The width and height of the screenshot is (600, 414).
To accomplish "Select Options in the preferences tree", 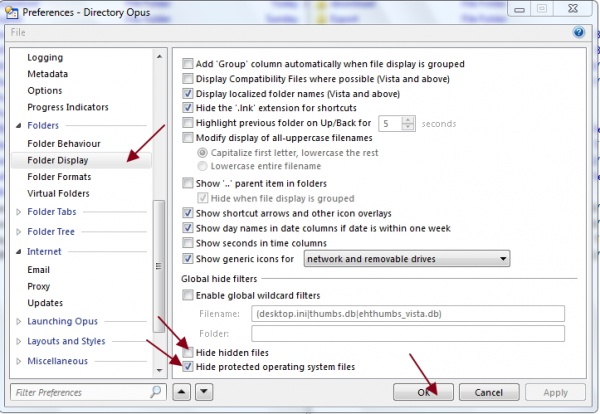I will [x=45, y=91].
